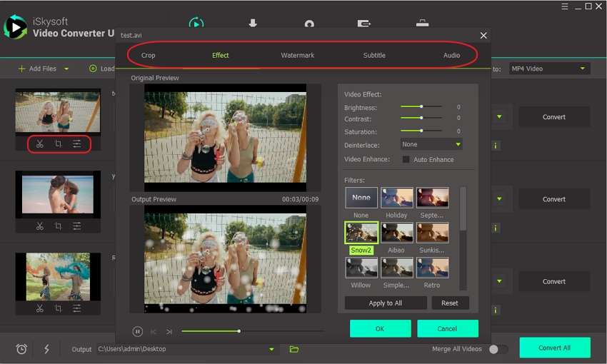Click the lightning bolt acceleration icon
Screen dimensions: 607x364
click(47, 349)
